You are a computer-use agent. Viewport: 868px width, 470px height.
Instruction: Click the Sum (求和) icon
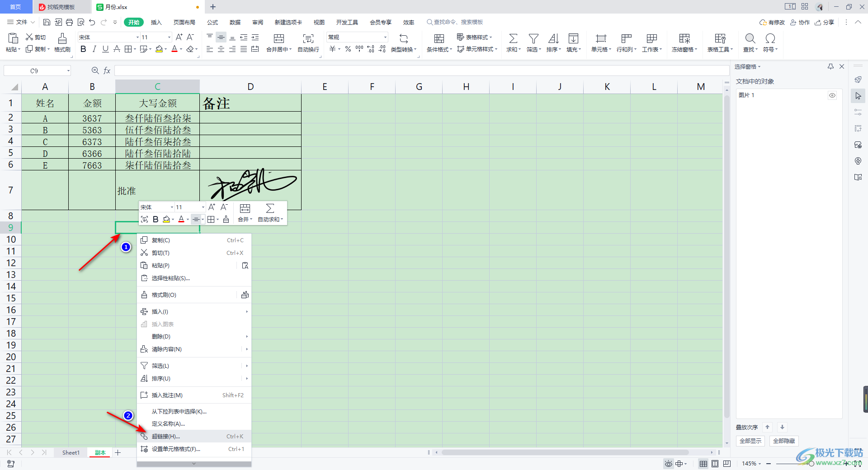click(x=513, y=38)
